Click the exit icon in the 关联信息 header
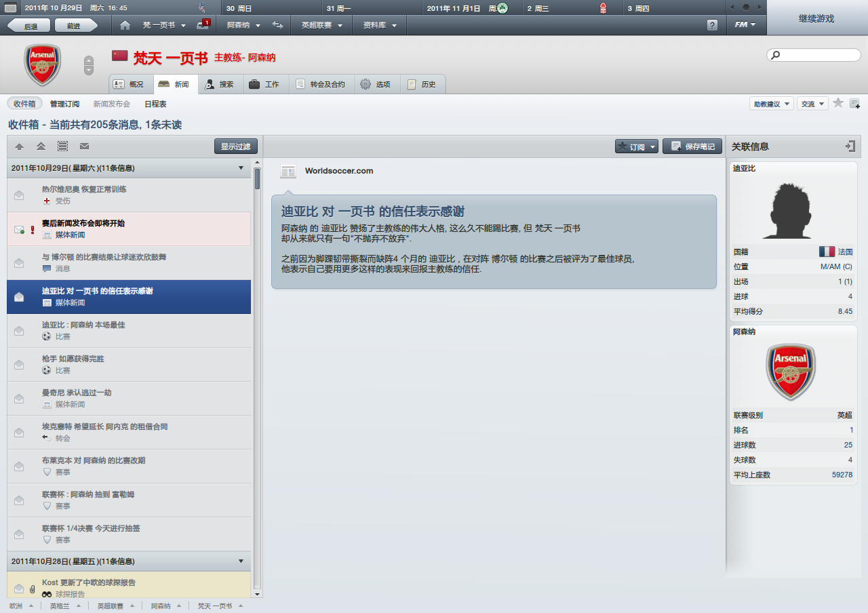 pyautogui.click(x=850, y=146)
